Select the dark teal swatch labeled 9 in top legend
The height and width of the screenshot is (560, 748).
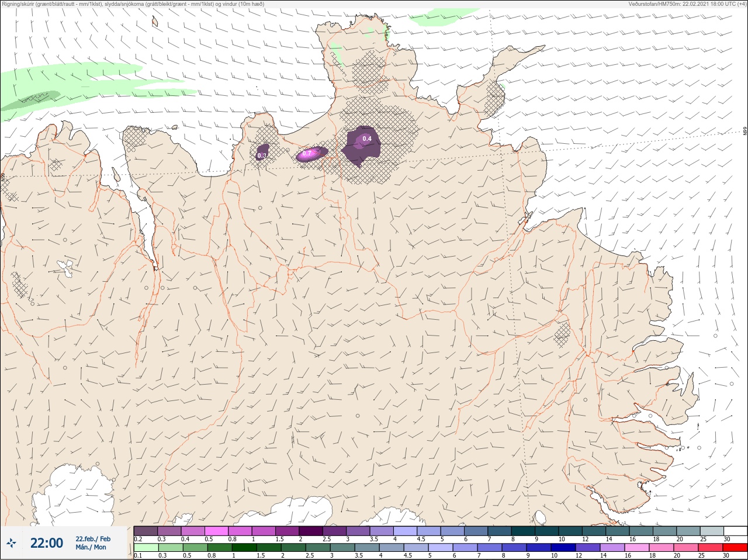coord(546,531)
